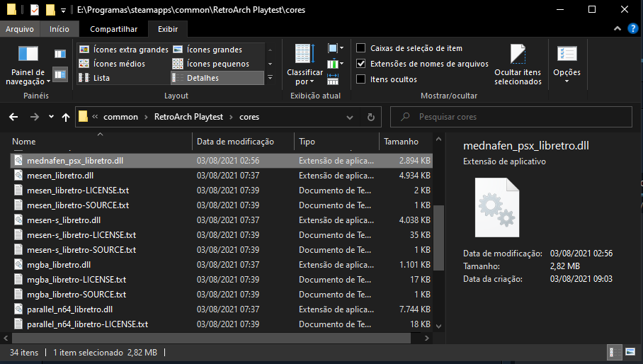Refresh the folder with the reload icon
This screenshot has width=643, height=364.
(x=370, y=118)
